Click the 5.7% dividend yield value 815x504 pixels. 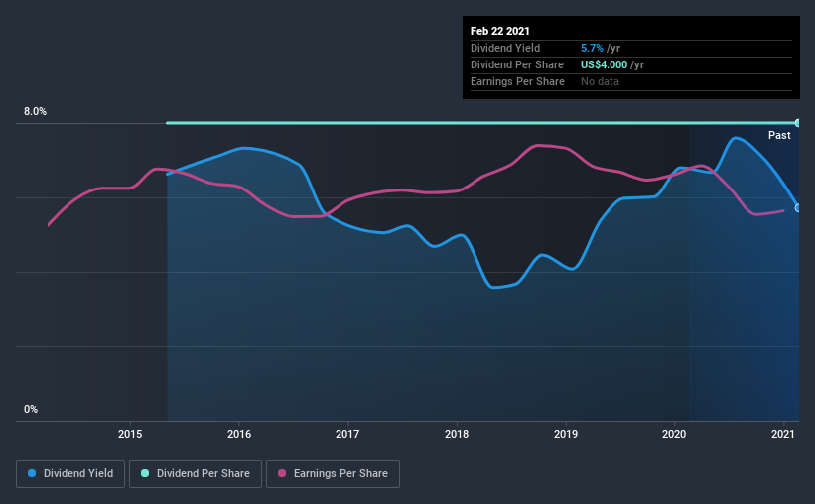point(592,48)
